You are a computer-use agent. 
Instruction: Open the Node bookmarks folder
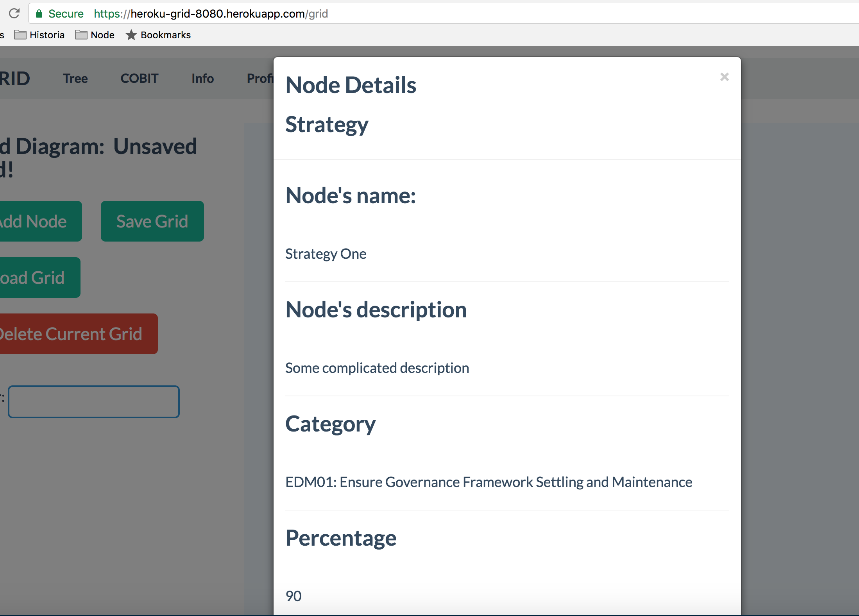tap(95, 35)
